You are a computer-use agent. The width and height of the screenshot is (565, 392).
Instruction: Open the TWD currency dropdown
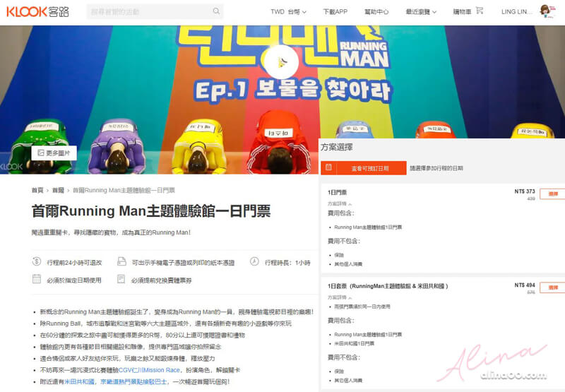(x=288, y=11)
